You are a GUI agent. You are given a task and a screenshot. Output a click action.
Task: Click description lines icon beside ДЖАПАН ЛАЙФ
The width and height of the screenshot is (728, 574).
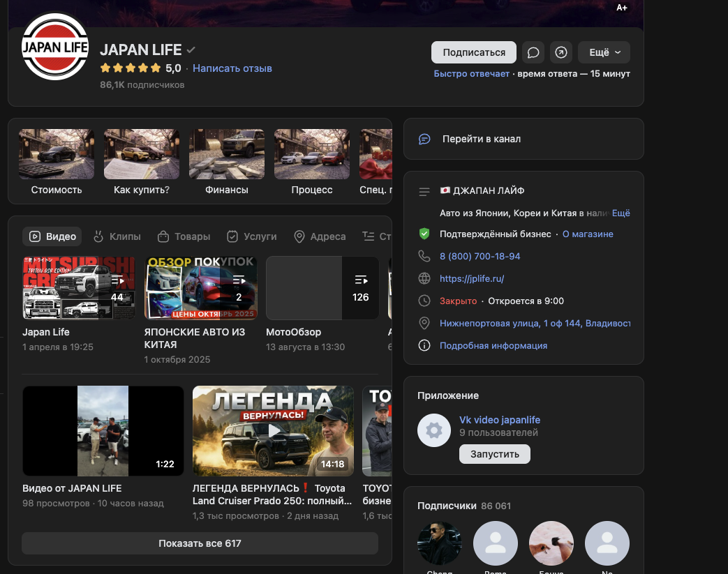click(424, 192)
